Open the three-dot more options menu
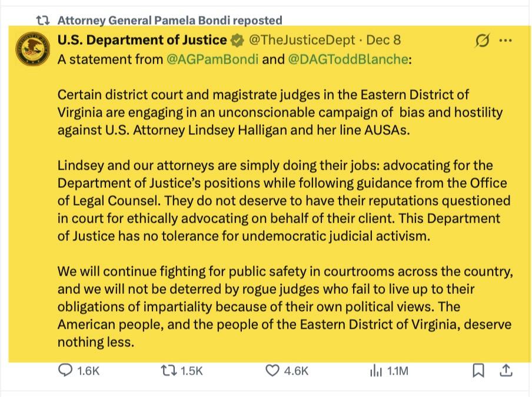This screenshot has width=532, height=397. click(x=505, y=41)
